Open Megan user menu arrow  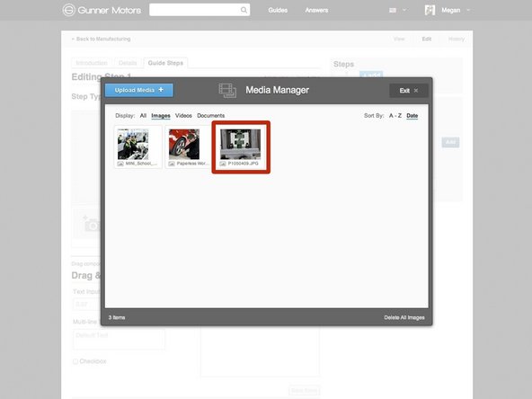[x=468, y=10]
